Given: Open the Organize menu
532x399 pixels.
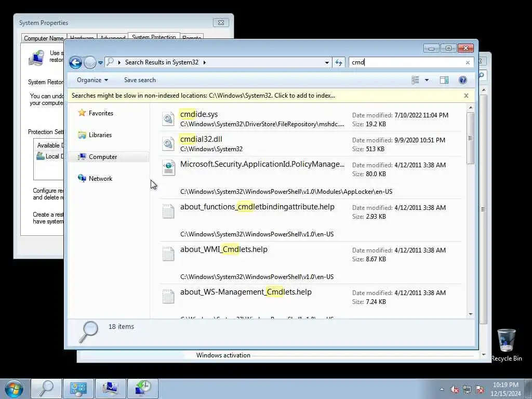Looking at the screenshot, I should click(92, 80).
